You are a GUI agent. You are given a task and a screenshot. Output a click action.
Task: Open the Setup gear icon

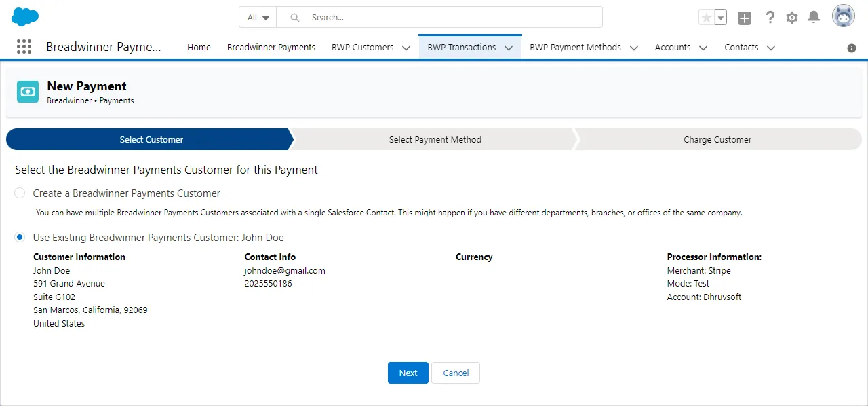(x=792, y=18)
